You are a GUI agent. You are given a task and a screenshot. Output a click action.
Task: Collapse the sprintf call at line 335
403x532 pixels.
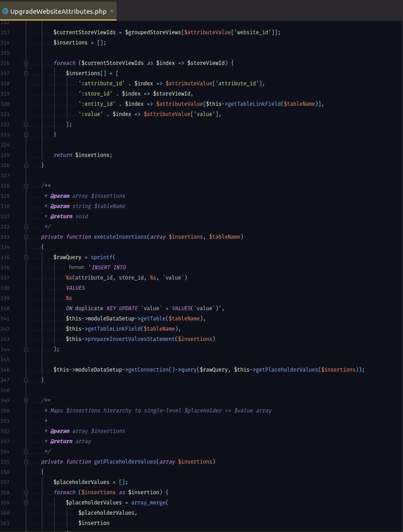click(26, 257)
